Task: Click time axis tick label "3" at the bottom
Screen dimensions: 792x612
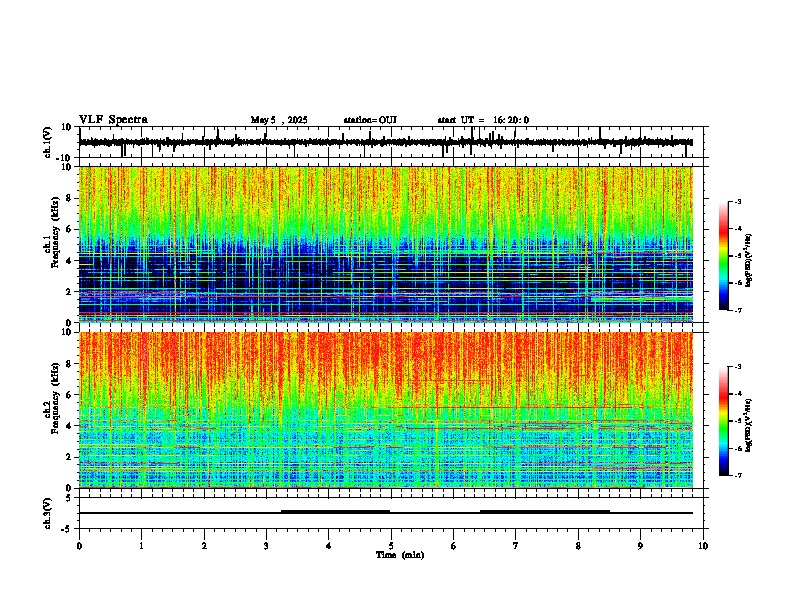Action: coord(266,546)
